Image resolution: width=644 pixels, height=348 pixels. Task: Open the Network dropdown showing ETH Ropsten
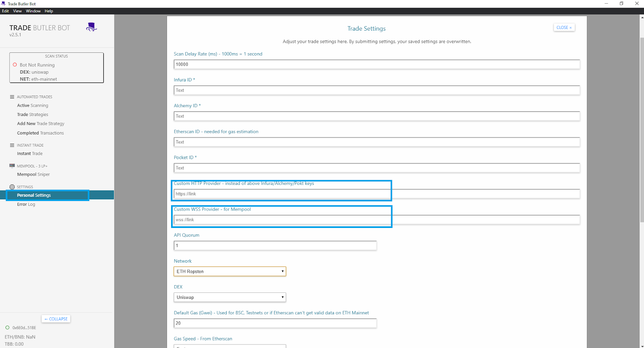[230, 271]
